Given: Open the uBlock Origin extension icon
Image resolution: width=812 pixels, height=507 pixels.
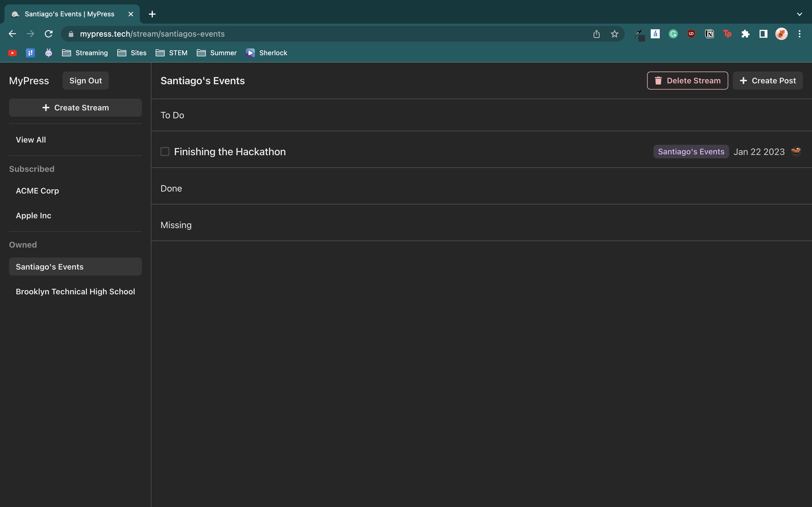Looking at the screenshot, I should click(x=691, y=34).
